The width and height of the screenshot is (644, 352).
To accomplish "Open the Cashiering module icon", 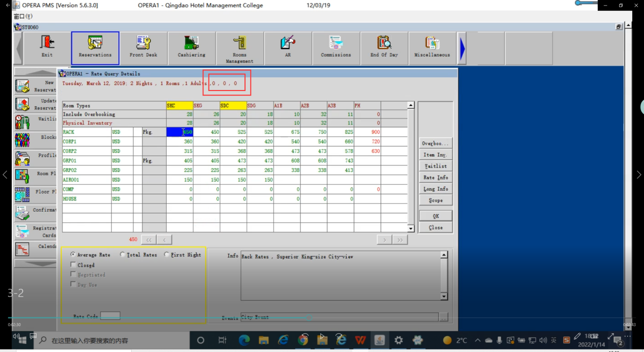I will (x=192, y=46).
